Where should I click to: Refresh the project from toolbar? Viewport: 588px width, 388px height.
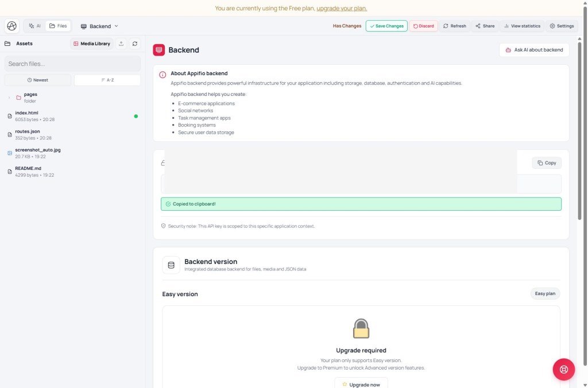point(455,26)
